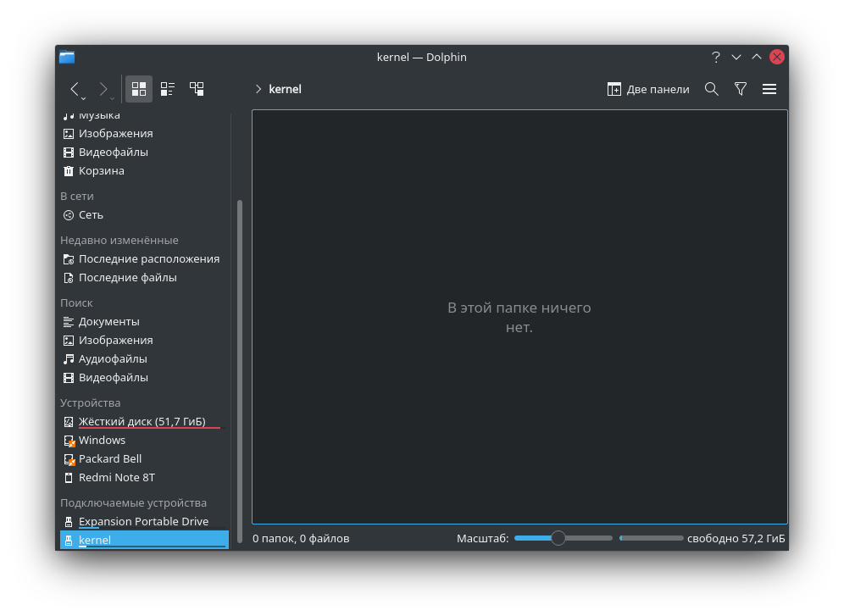Screen dimensions: 844x616
Task: Click В сети section header
Action: pos(77,197)
